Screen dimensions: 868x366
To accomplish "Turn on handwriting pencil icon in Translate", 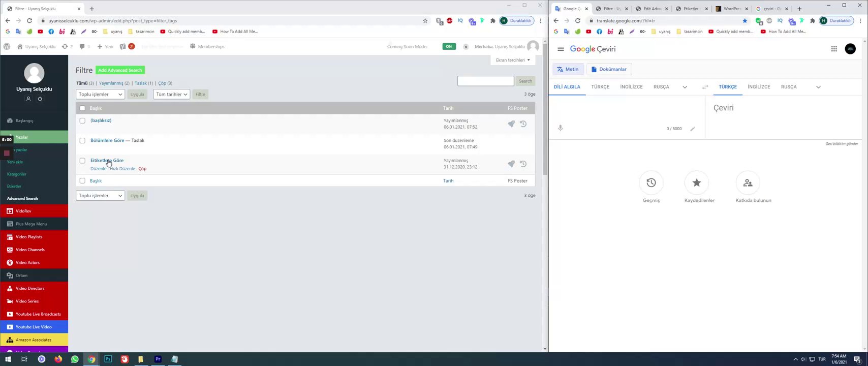I will [692, 129].
